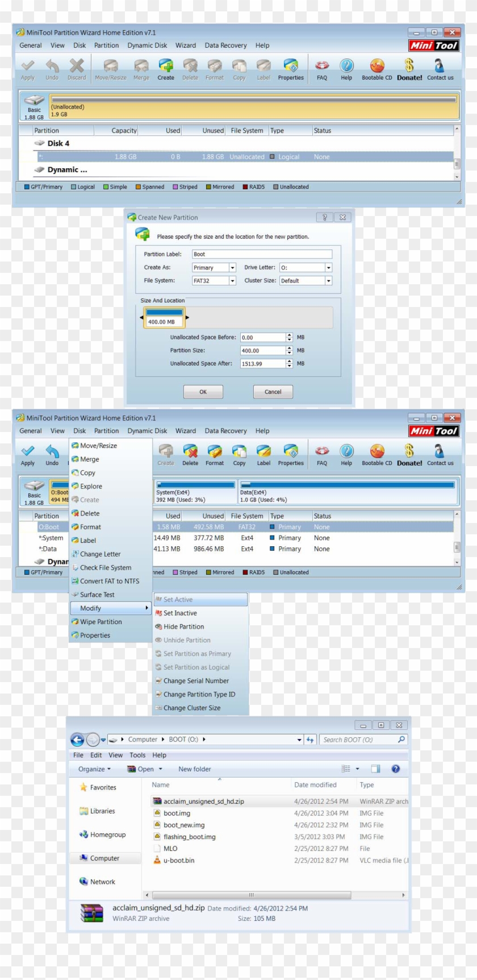The height and width of the screenshot is (980, 477).
Task: Choose Surface Test in the partition menu
Action: pyautogui.click(x=110, y=595)
